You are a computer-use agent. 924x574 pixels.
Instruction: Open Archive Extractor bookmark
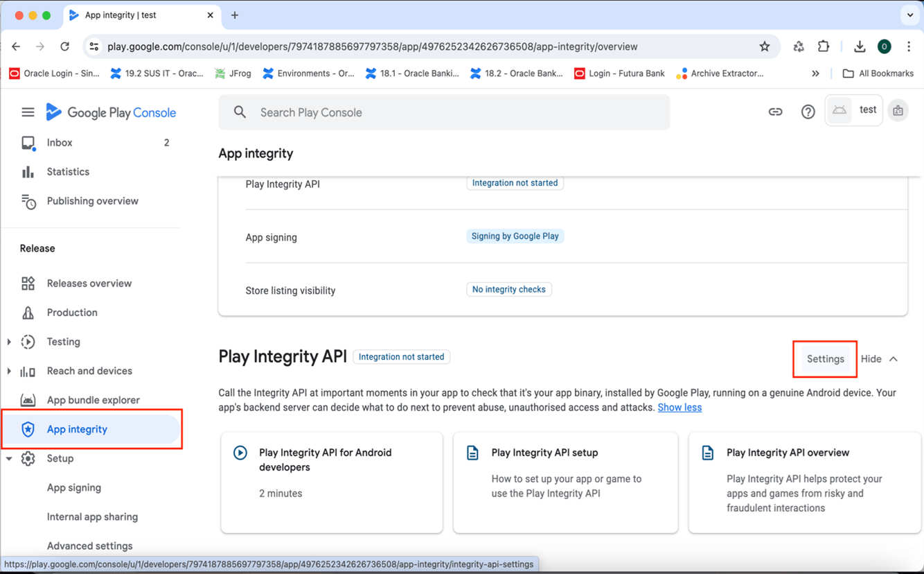(x=720, y=73)
